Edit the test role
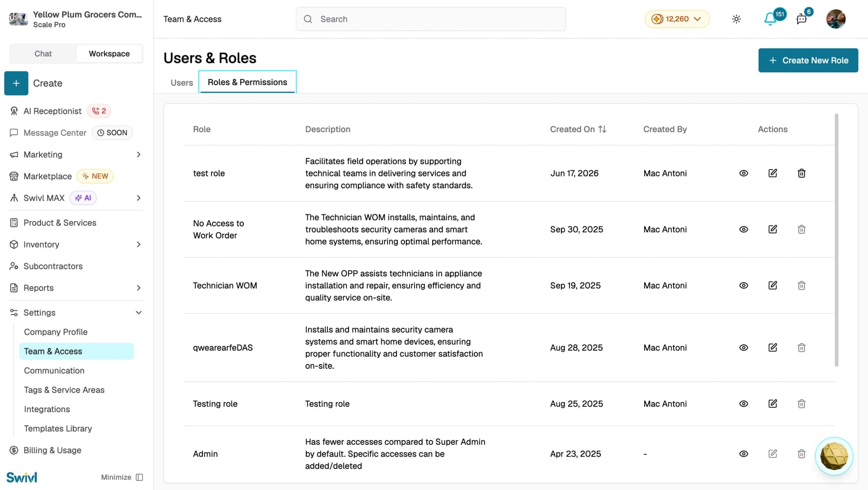Viewport: 868px width, 490px height. [773, 173]
